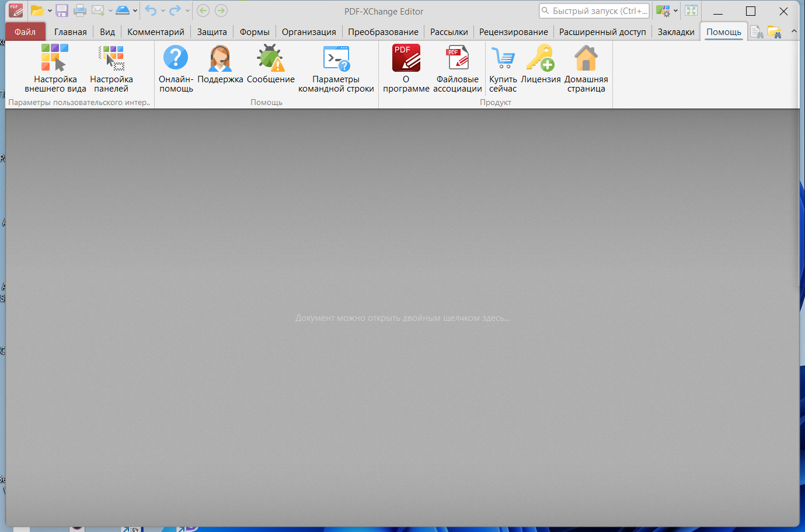Open Файловые ассоциации
This screenshot has height=532, width=805.
[x=458, y=68]
